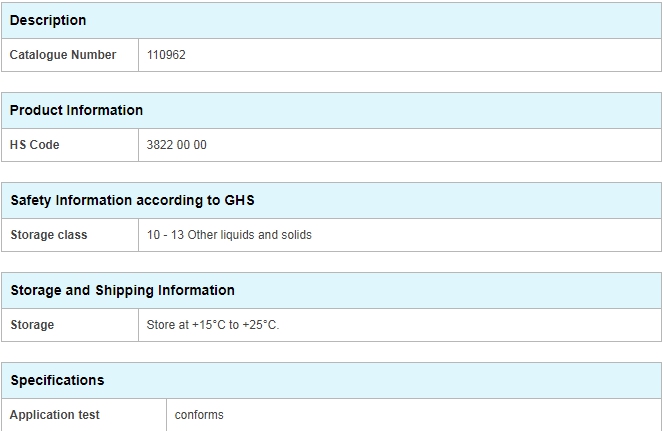Screen dimensions: 662x431
Task: Click the HS code value 3822 00 00
Action: [x=176, y=145]
